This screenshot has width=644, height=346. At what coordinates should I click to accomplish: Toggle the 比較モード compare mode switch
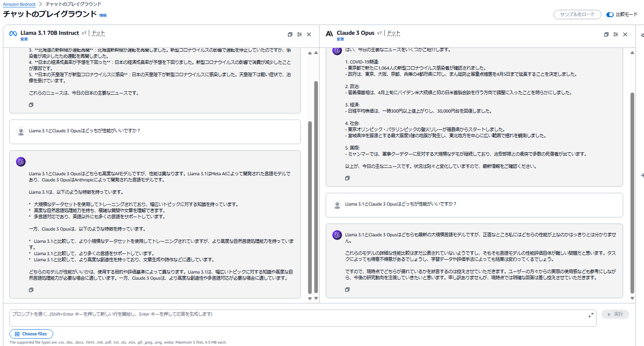(x=610, y=14)
